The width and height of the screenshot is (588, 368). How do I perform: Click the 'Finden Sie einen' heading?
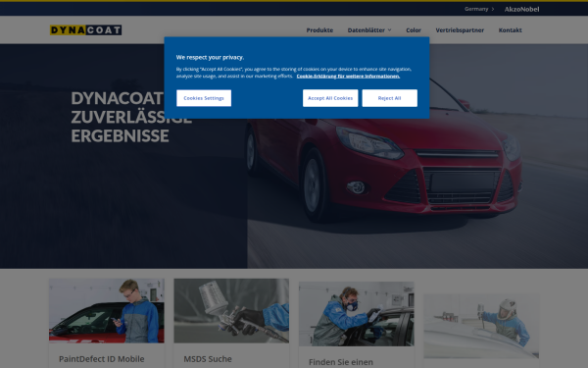(x=341, y=362)
